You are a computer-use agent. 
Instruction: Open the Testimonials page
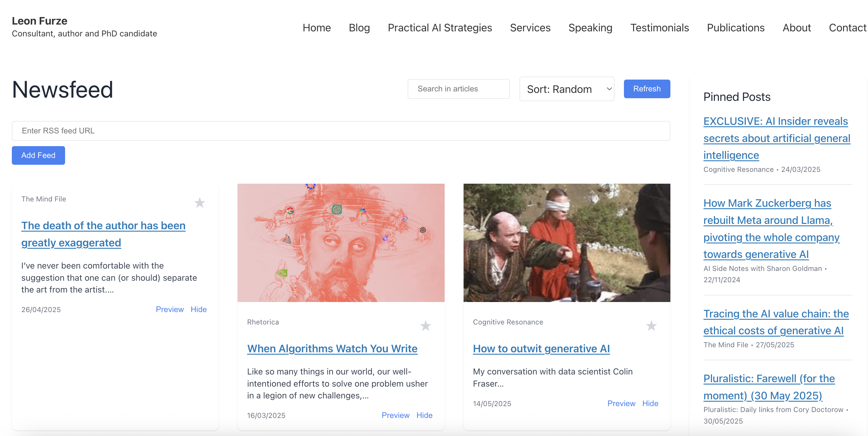[x=660, y=28]
